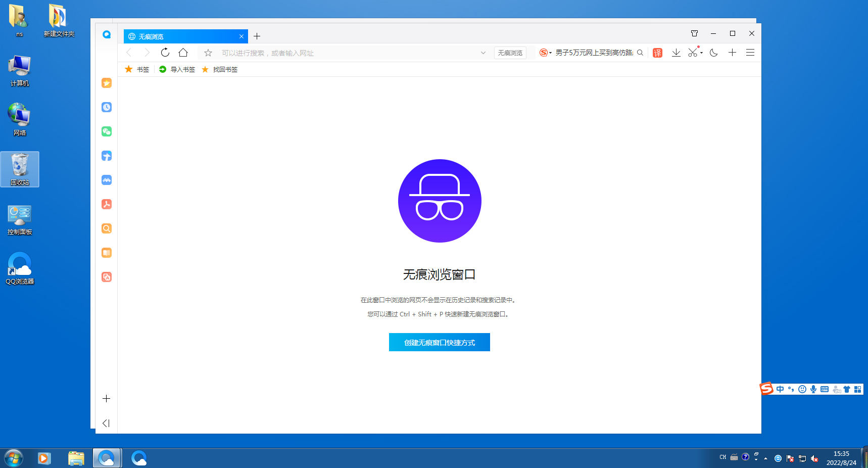Select the 无痕浏览窗口 heading text
This screenshot has height=468, width=868.
coord(440,274)
